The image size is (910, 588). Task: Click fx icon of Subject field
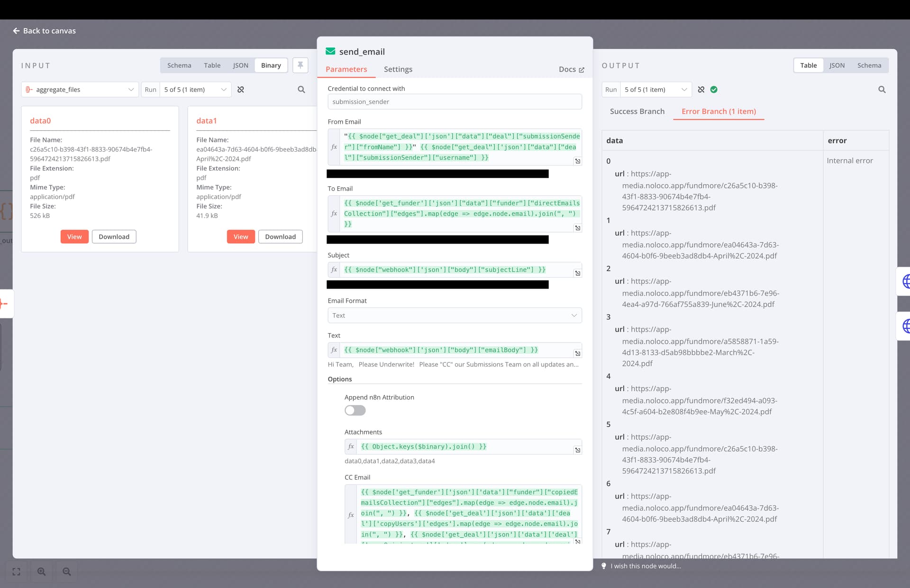point(334,270)
